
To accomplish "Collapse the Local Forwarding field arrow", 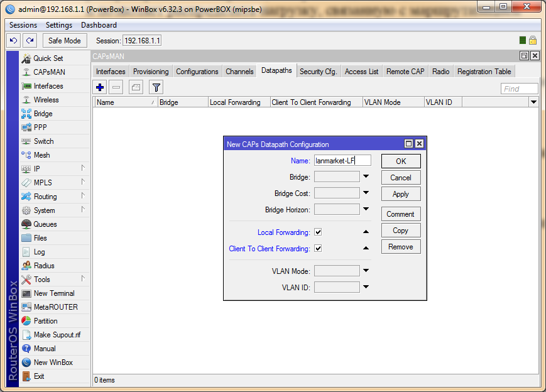I will 366,232.
